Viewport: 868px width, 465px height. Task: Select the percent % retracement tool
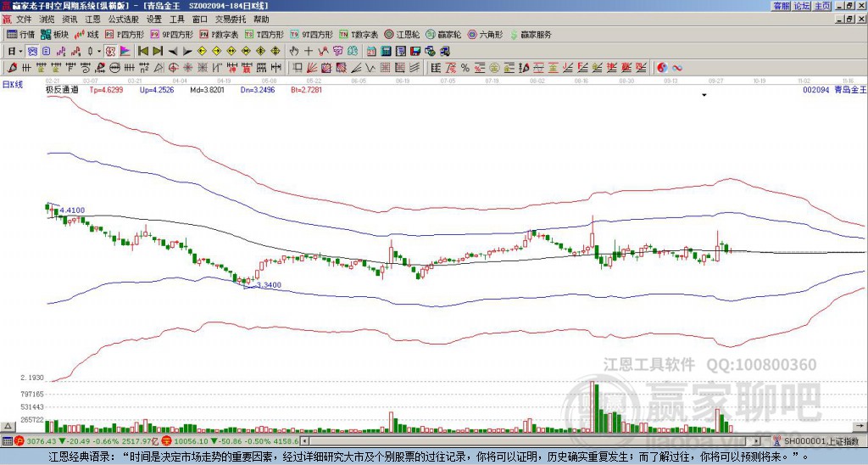(465, 68)
